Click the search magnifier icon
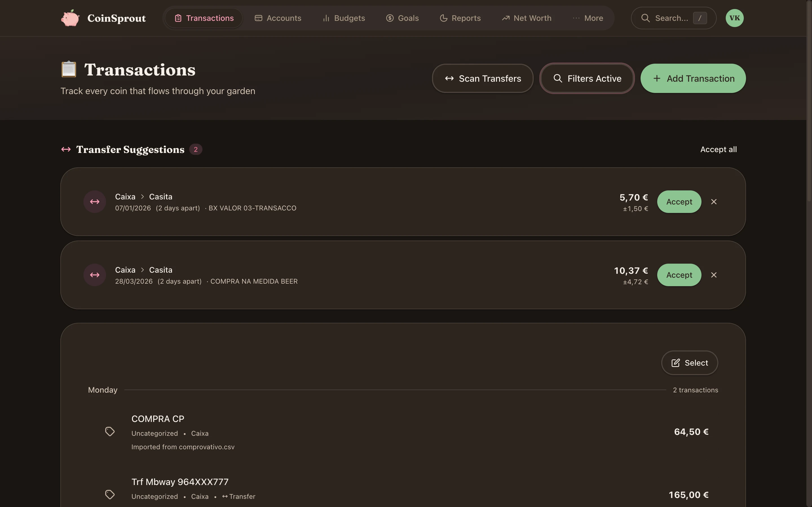 pos(646,18)
